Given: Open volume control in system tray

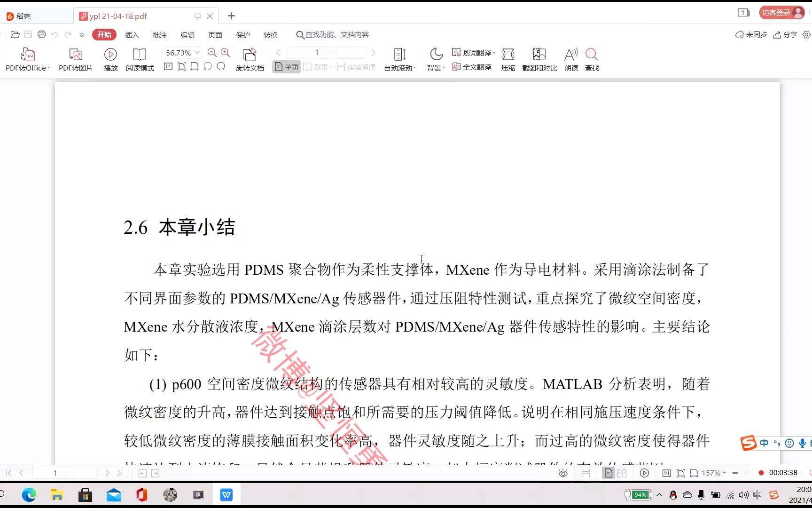Looking at the screenshot, I should pos(743,495).
